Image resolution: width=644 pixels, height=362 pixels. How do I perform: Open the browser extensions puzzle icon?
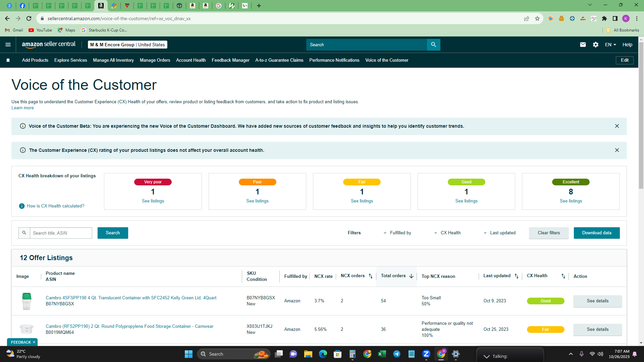(604, 18)
